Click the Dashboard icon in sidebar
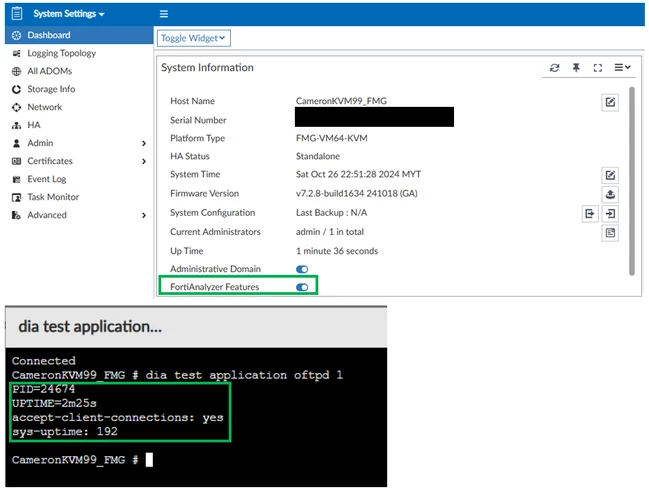649x492 pixels. click(x=16, y=36)
